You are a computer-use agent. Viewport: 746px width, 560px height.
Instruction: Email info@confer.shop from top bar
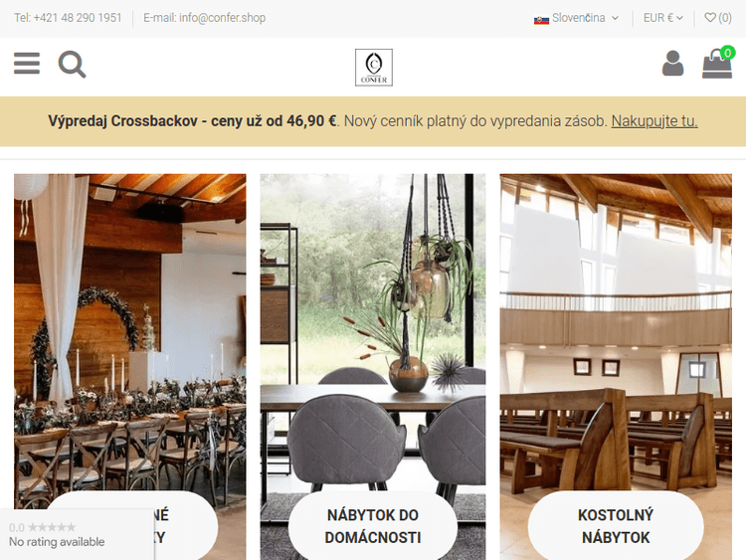205,18
